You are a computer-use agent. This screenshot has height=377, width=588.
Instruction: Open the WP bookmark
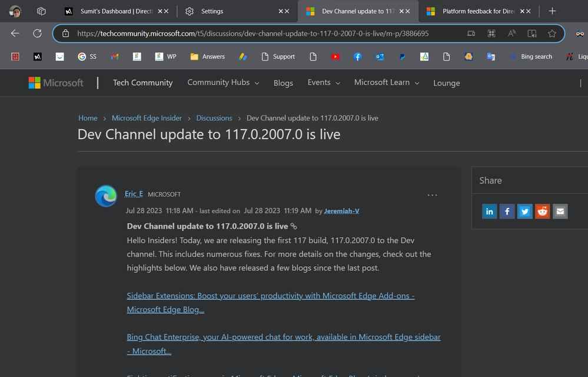(x=166, y=57)
